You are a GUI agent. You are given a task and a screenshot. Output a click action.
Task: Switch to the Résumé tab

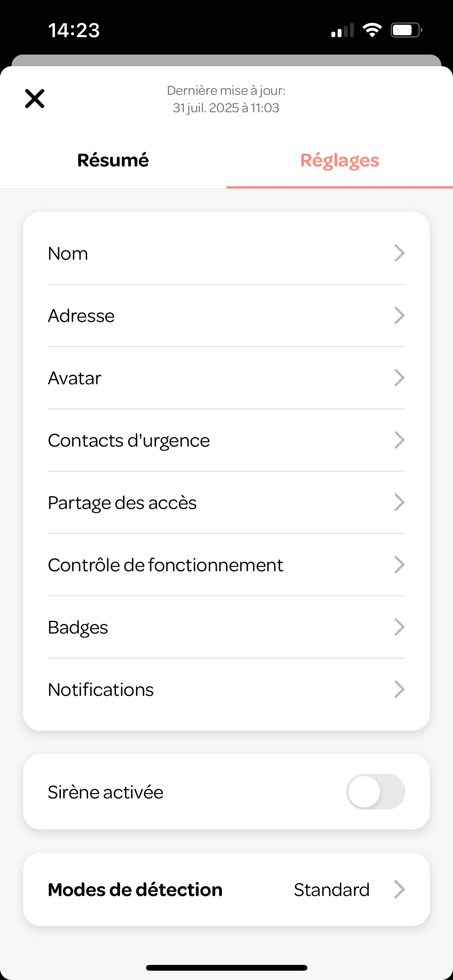tap(113, 160)
